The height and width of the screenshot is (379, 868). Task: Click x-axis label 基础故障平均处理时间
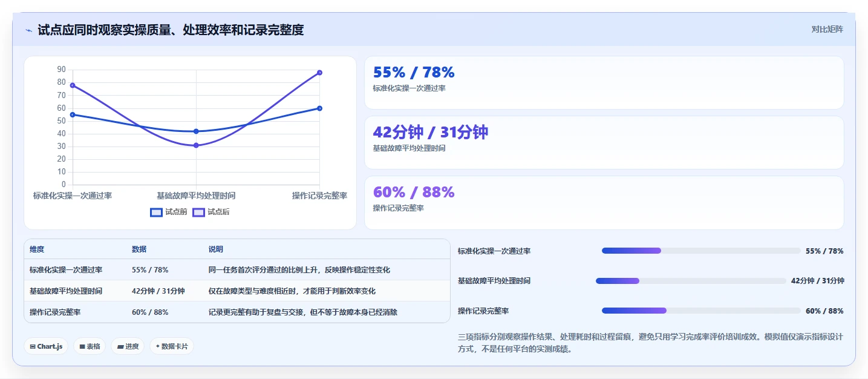(x=196, y=196)
